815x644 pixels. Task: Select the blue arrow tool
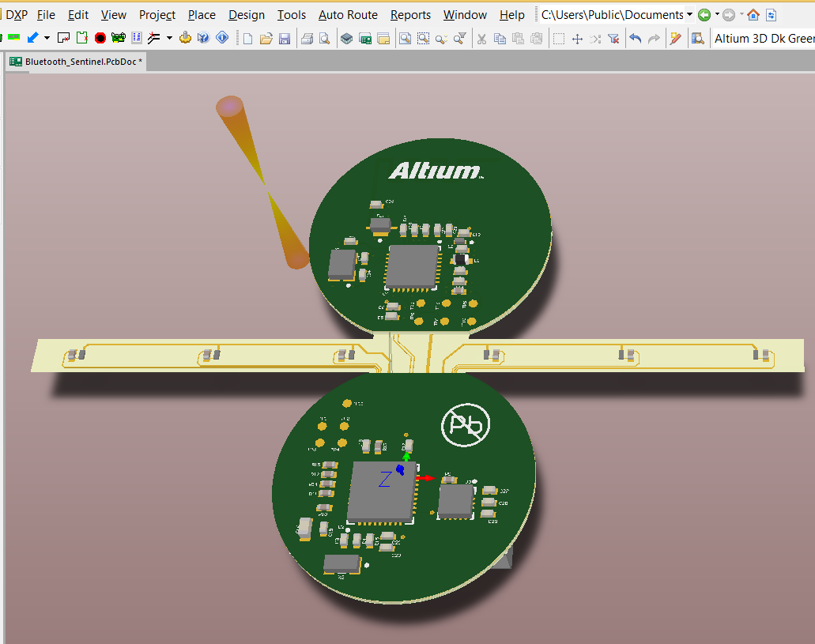pos(32,37)
